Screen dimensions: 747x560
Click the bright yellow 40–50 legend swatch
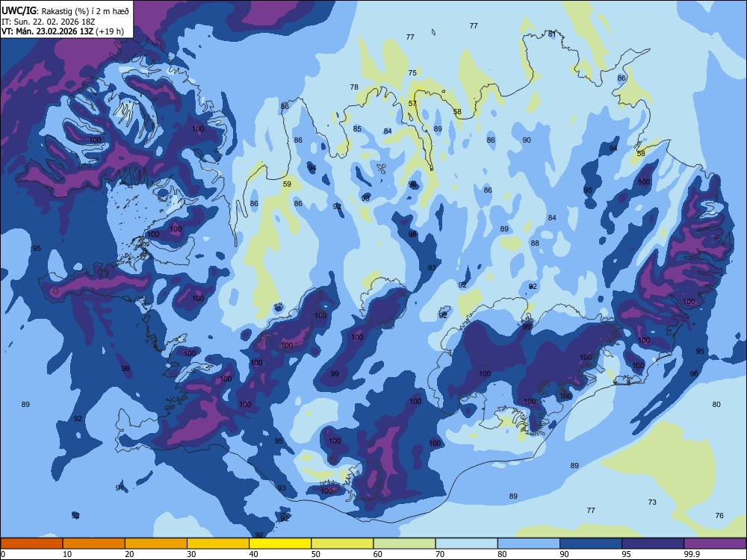pyautogui.click(x=280, y=544)
